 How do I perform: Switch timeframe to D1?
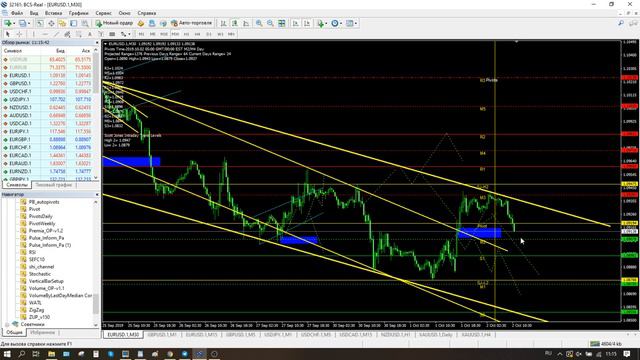[209, 34]
